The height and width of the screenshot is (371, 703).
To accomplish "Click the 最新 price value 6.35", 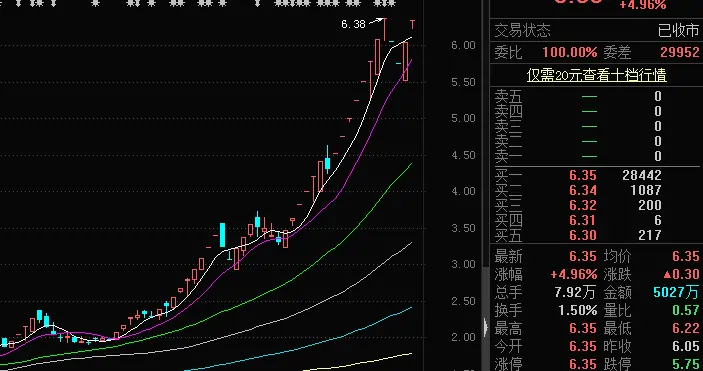I will click(x=583, y=257).
